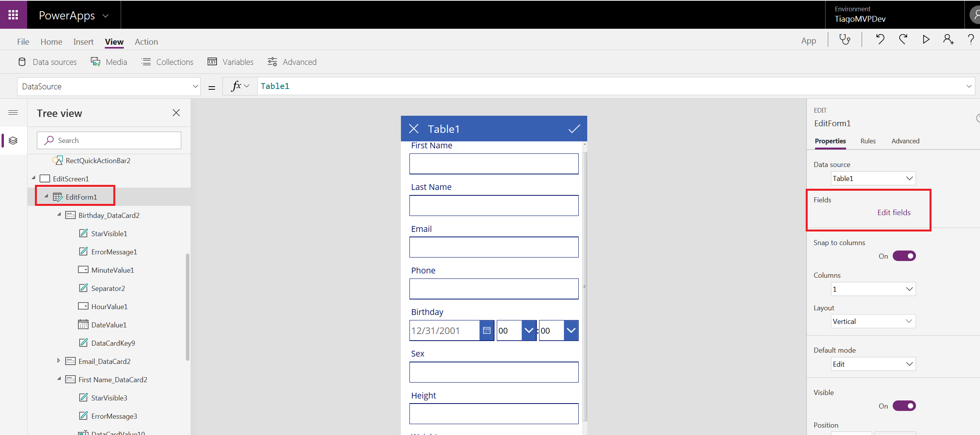Click the form cancel X icon

click(x=414, y=129)
